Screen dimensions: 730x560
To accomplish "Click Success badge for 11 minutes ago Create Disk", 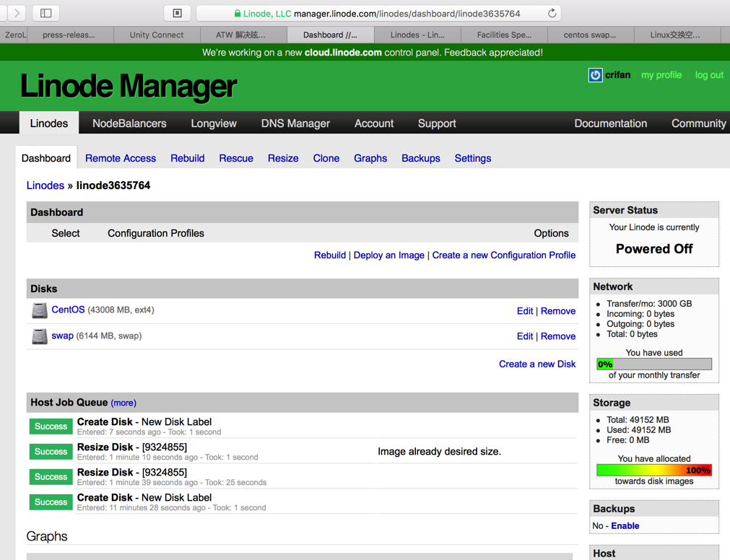I will tap(51, 502).
